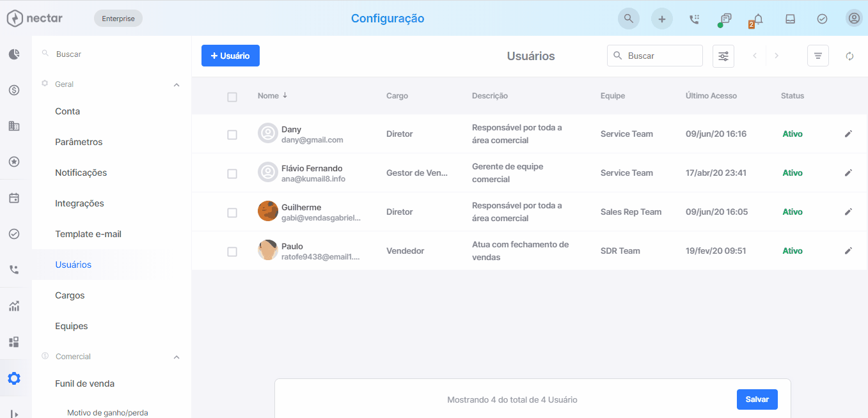Click the + Usuário button
Image resolution: width=868 pixels, height=418 pixels.
[230, 56]
